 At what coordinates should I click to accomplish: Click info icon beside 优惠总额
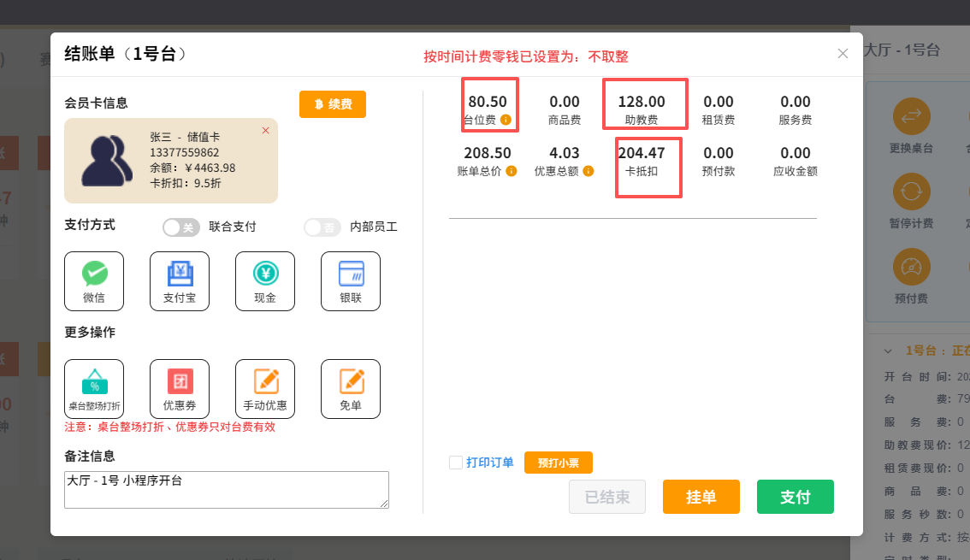(x=588, y=171)
